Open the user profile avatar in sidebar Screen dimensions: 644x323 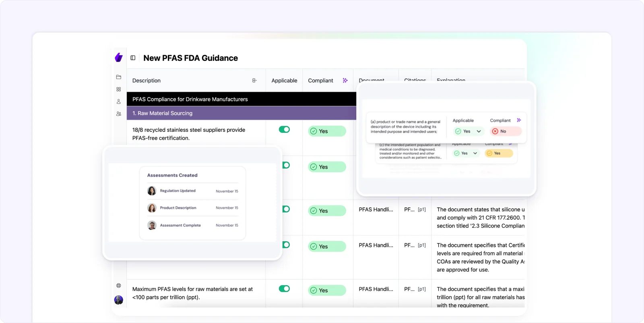tap(119, 300)
